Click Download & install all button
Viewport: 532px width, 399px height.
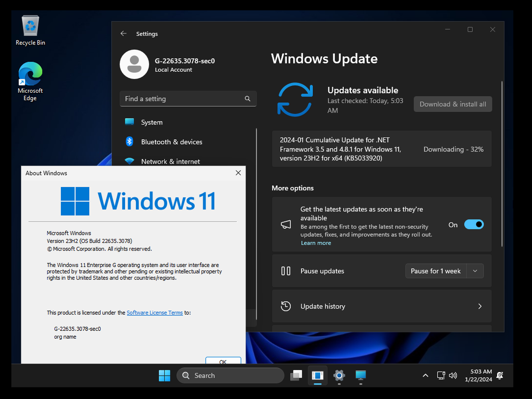pyautogui.click(x=453, y=104)
